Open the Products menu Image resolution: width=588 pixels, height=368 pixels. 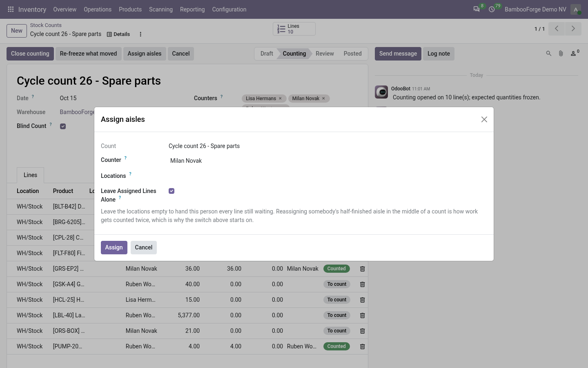(130, 9)
